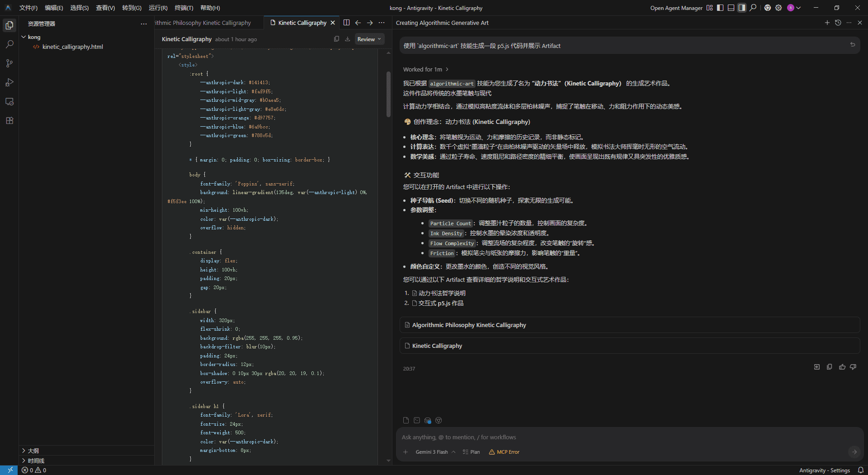Image resolution: width=868 pixels, height=475 pixels.
Task: Open the Source Control view
Action: (9, 63)
